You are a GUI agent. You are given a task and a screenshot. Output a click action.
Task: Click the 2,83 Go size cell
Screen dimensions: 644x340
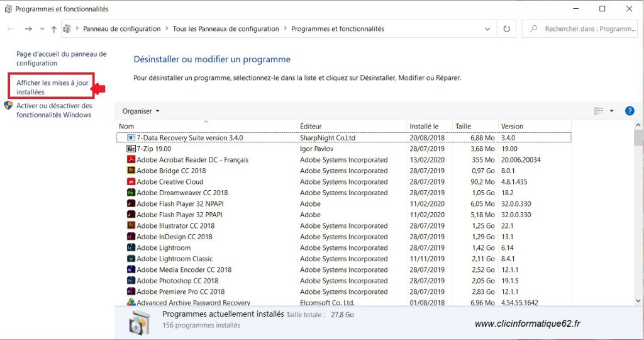(483, 292)
